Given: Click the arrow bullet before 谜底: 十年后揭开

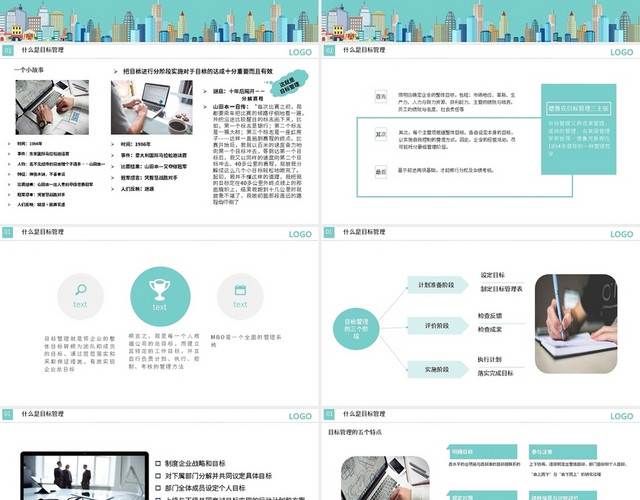Looking at the screenshot, I should coord(205,91).
